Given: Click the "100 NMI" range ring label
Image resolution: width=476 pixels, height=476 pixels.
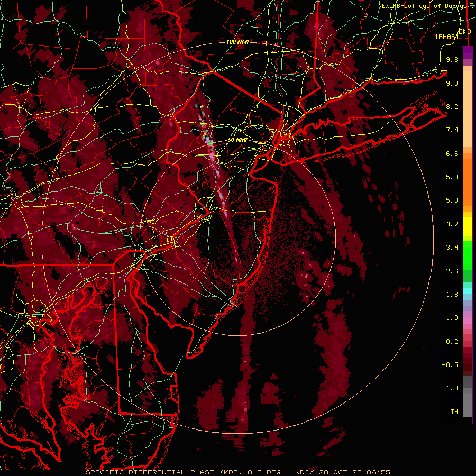Looking at the screenshot, I should (237, 42).
